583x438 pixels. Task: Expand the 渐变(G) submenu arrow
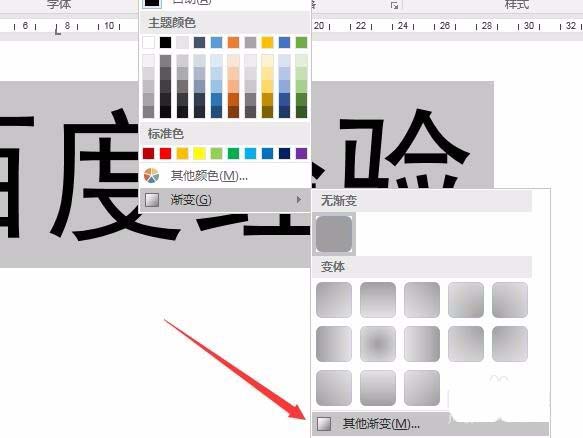(299, 200)
